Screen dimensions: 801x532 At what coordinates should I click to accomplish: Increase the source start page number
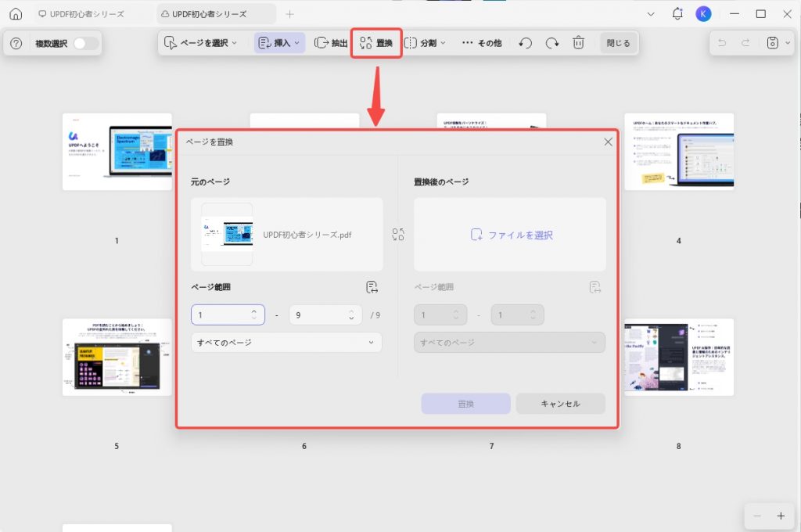pyautogui.click(x=254, y=311)
